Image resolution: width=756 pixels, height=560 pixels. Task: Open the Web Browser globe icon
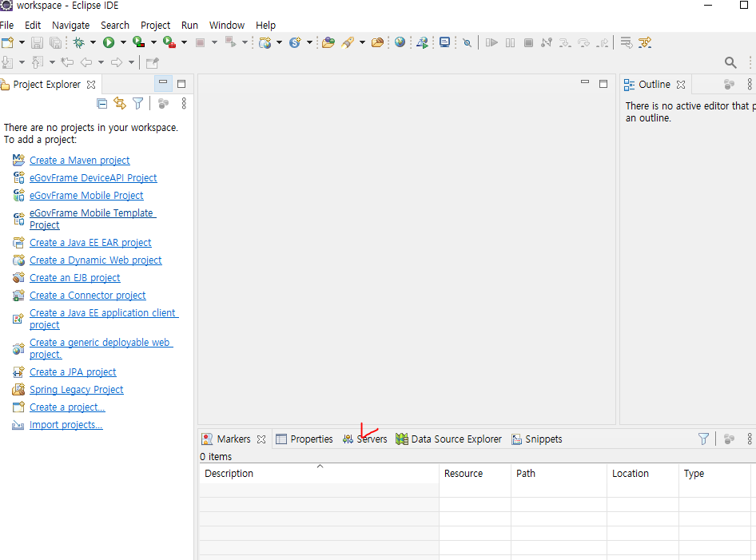coord(400,42)
